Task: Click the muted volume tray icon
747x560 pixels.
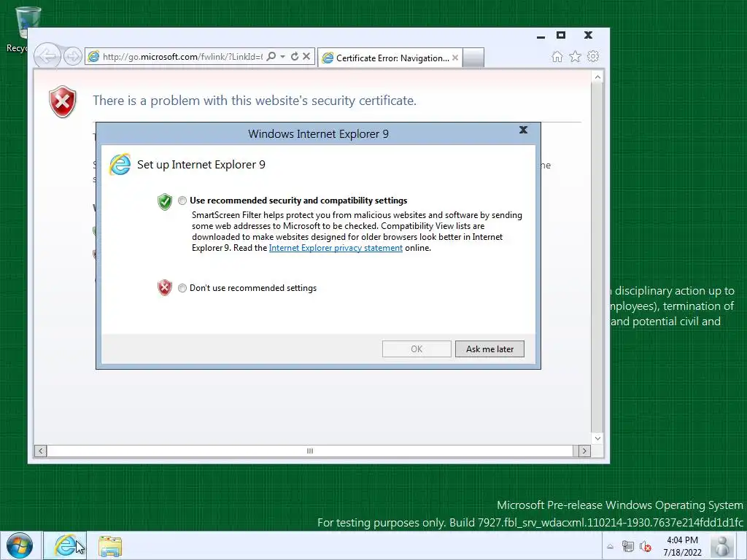Action: (x=646, y=547)
